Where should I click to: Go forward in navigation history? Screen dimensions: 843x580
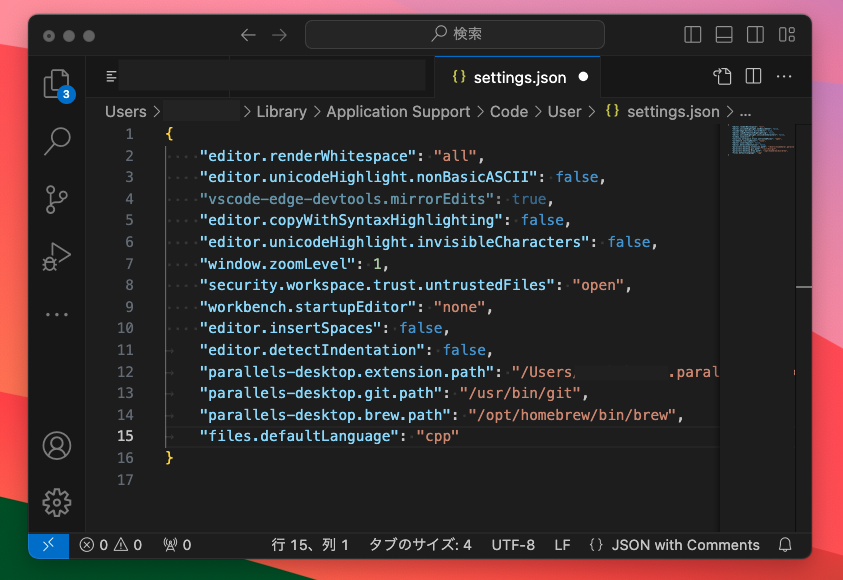(280, 35)
